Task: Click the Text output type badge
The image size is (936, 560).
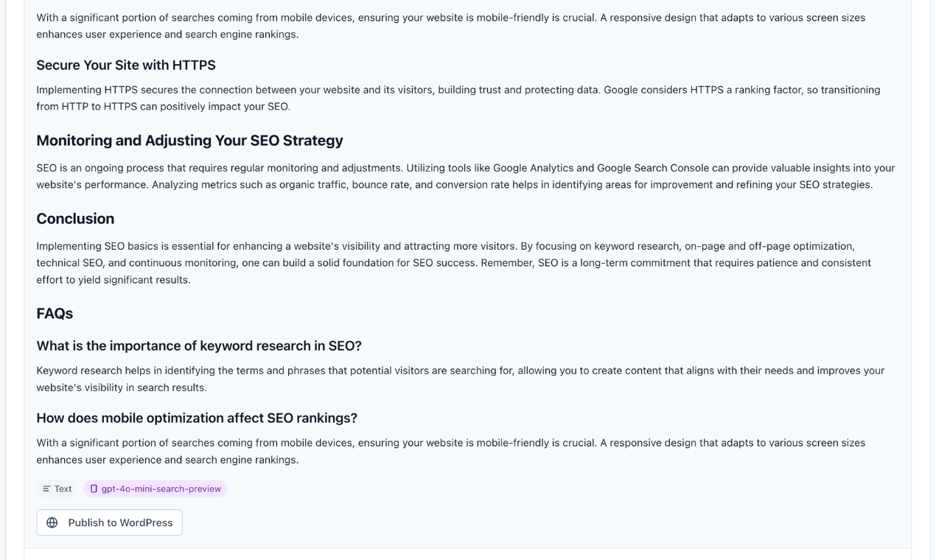Action: [57, 489]
